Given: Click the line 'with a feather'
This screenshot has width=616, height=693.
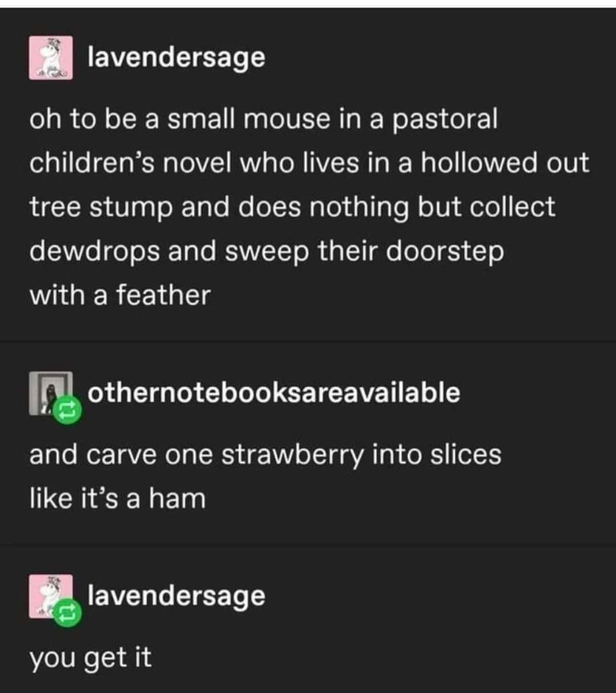Looking at the screenshot, I should (x=120, y=296).
